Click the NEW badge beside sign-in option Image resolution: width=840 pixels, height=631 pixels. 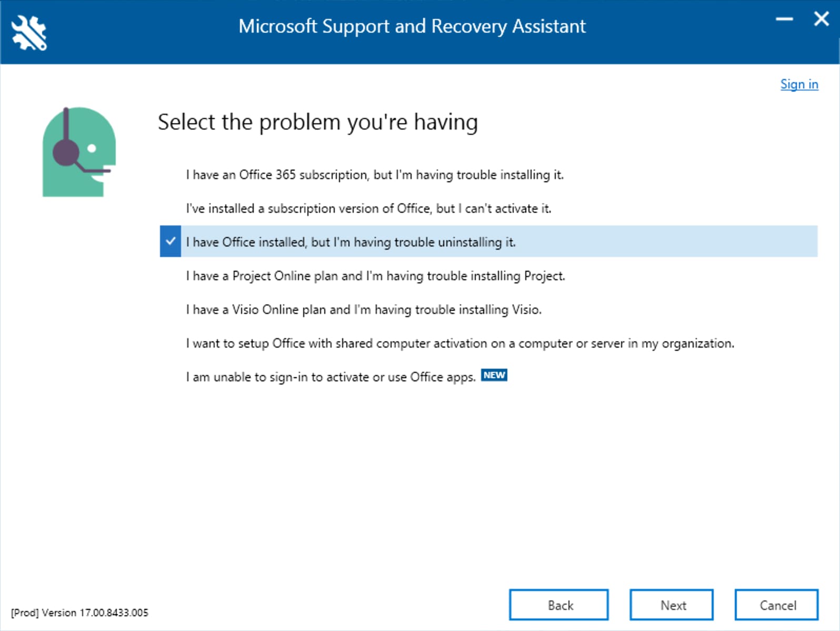click(x=494, y=375)
